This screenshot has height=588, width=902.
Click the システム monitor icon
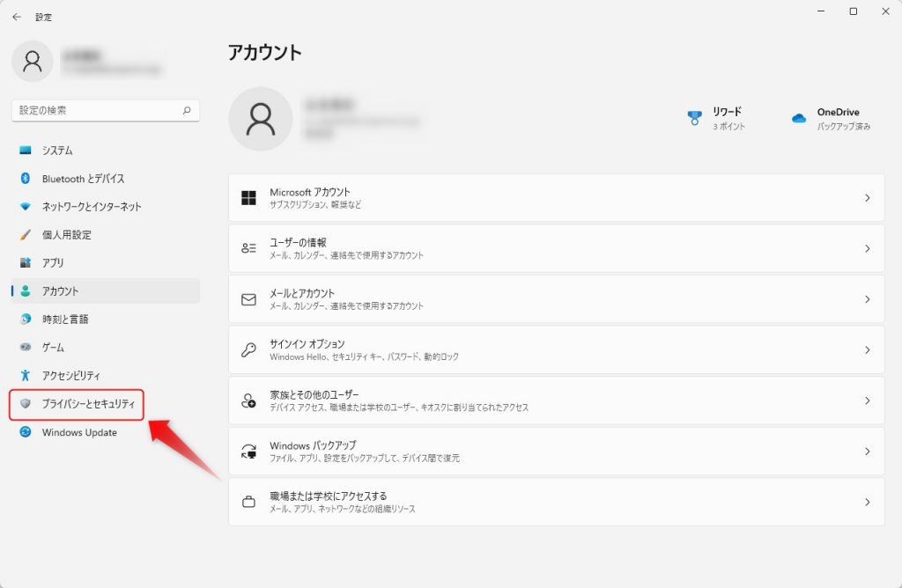click(x=26, y=150)
